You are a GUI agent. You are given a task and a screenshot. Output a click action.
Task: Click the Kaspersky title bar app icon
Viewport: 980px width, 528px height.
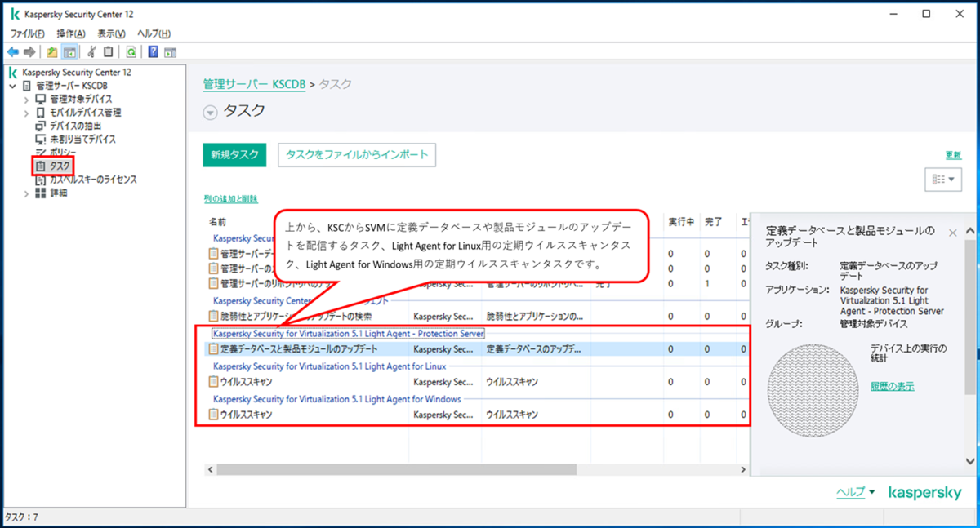click(x=15, y=13)
